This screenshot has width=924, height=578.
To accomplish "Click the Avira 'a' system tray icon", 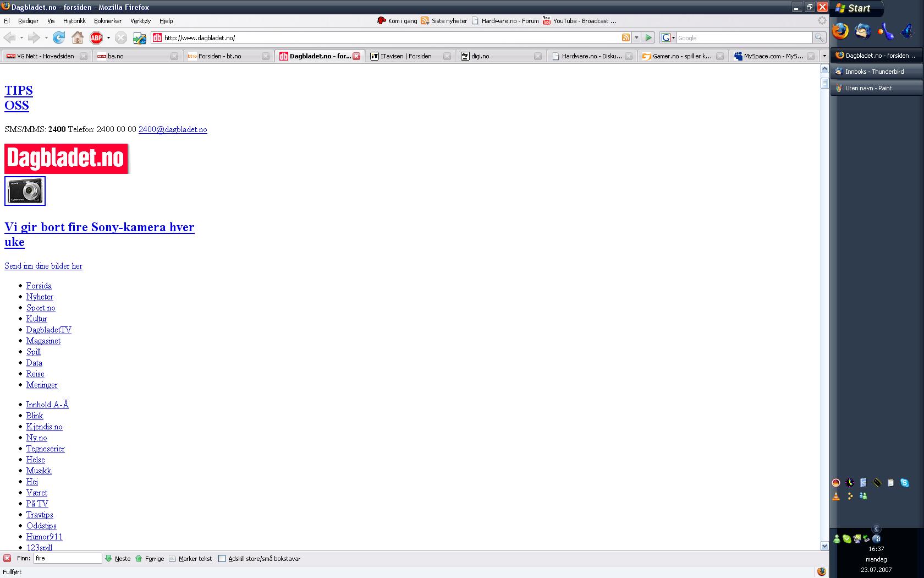I will (x=877, y=539).
